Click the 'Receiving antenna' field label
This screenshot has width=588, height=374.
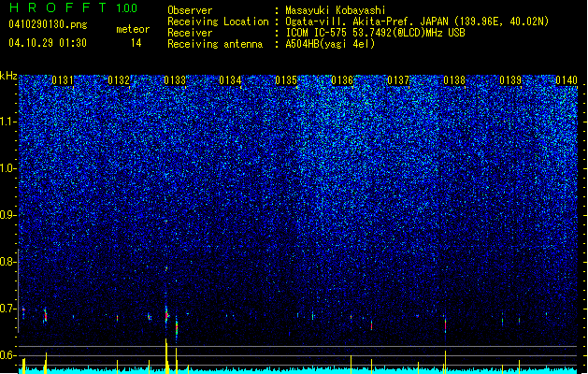click(x=215, y=44)
